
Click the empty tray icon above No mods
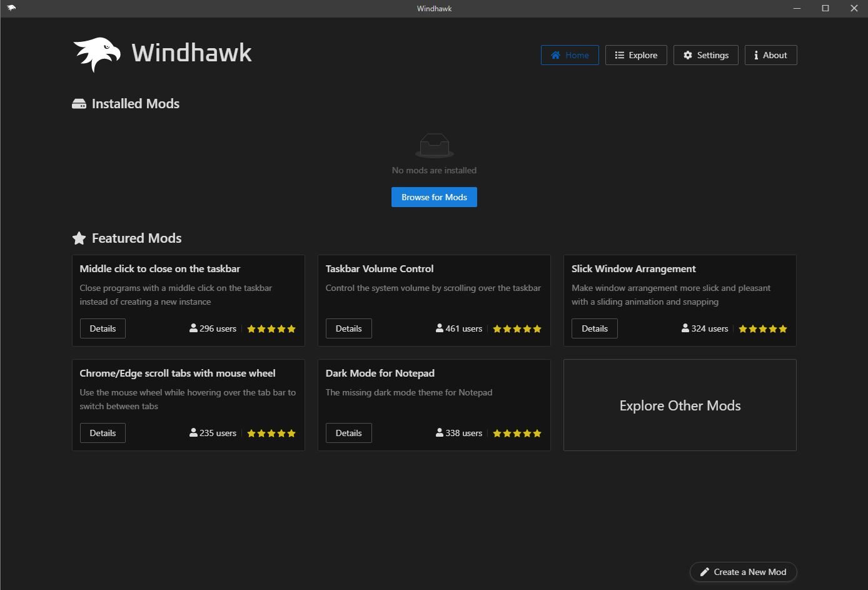click(x=434, y=146)
